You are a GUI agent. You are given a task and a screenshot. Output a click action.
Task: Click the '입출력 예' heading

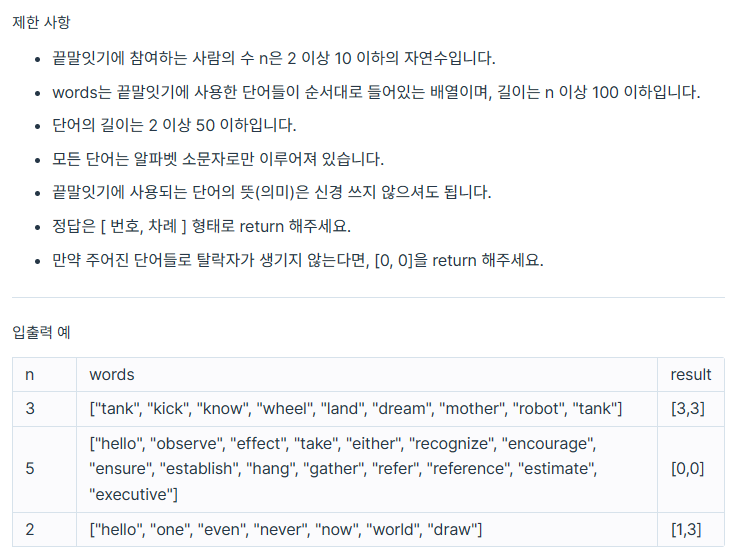41,332
